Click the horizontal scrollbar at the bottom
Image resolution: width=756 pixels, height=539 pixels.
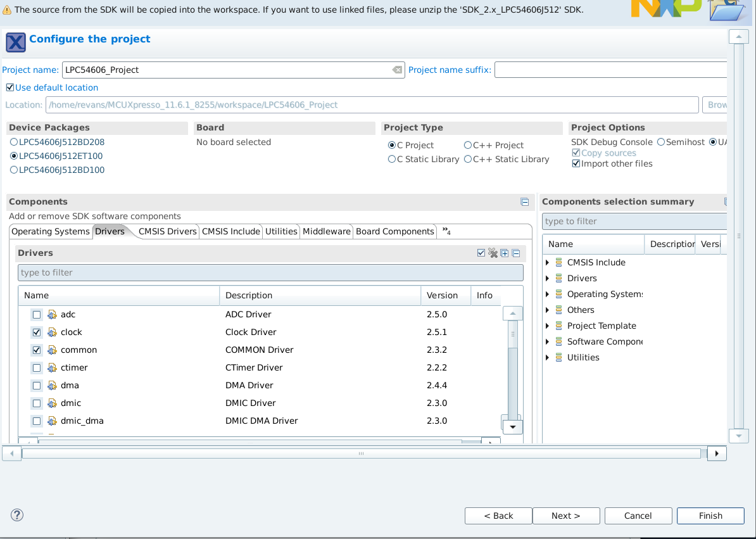click(361, 453)
